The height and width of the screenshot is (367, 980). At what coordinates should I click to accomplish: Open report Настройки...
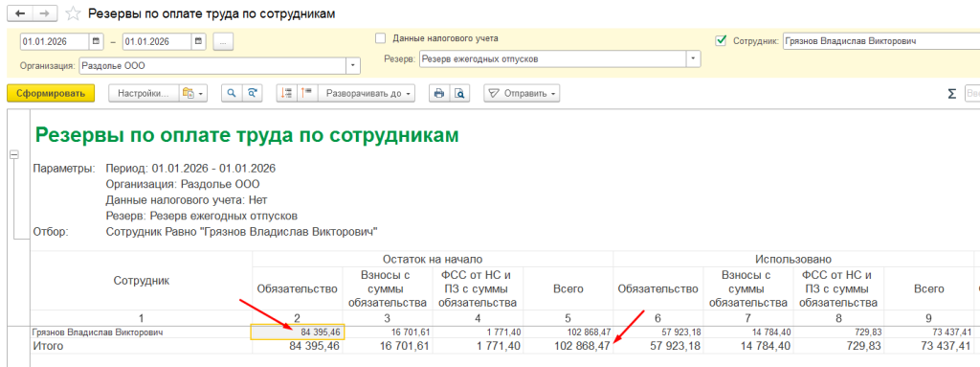144,93
